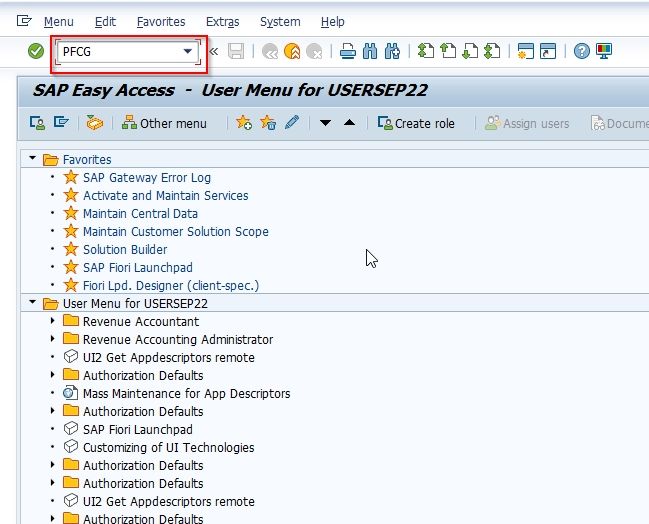Click the Add to Favorites star-plus icon
The height and width of the screenshot is (524, 649).
[x=243, y=123]
